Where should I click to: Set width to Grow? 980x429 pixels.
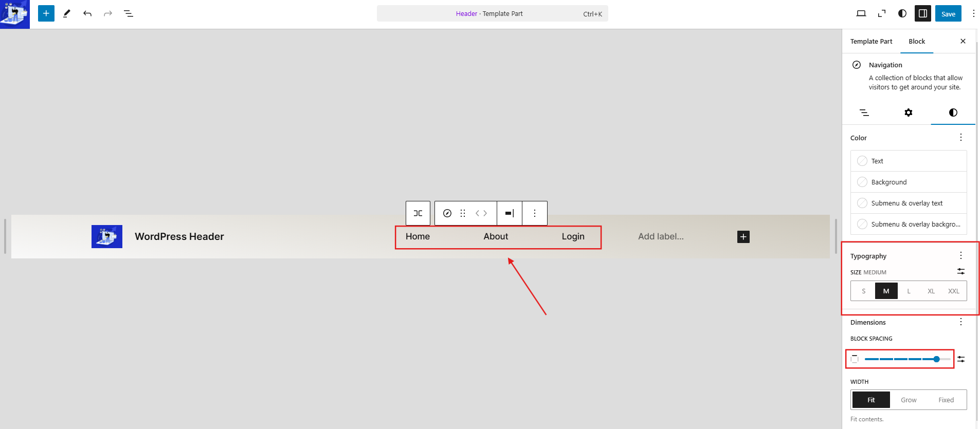coord(909,400)
